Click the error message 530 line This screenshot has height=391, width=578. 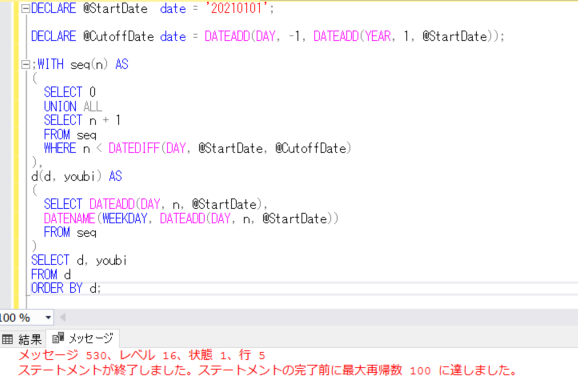click(x=142, y=355)
